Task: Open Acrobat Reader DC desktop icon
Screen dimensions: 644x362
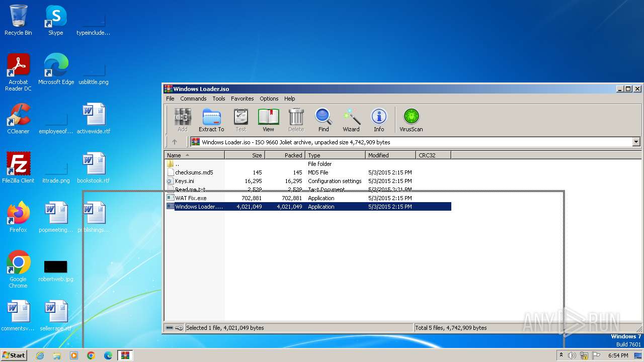Action: click(18, 72)
